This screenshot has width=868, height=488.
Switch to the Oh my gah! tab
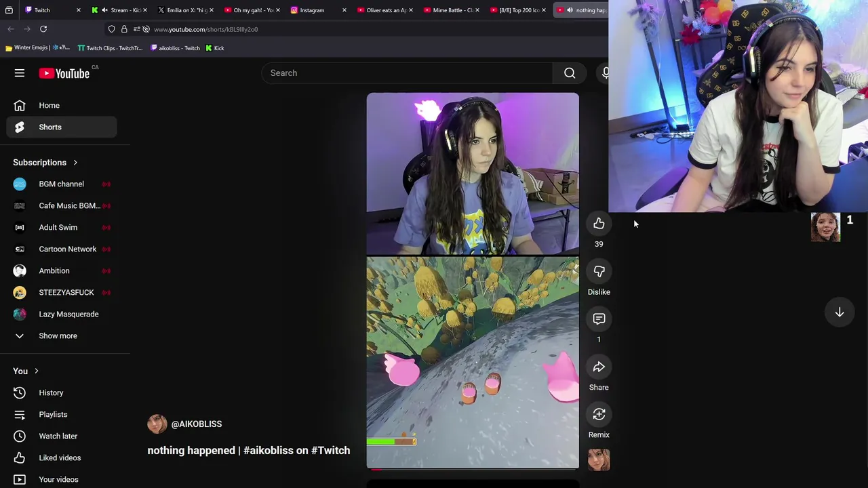(x=253, y=10)
